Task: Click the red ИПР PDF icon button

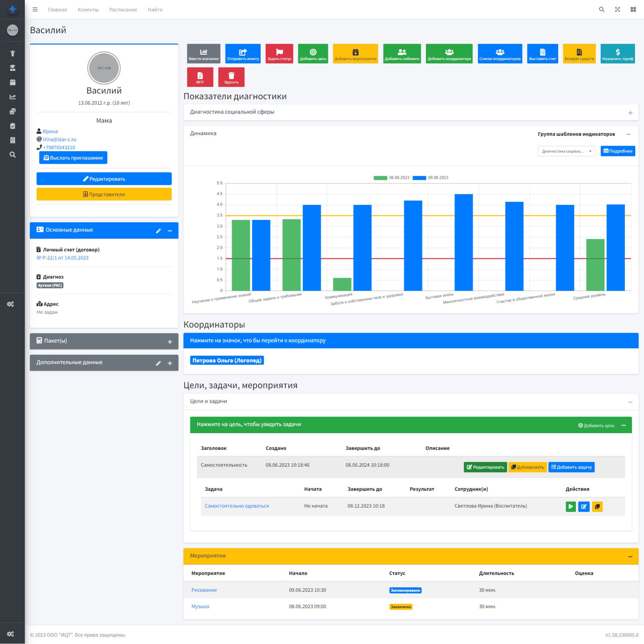Action: coord(200,77)
